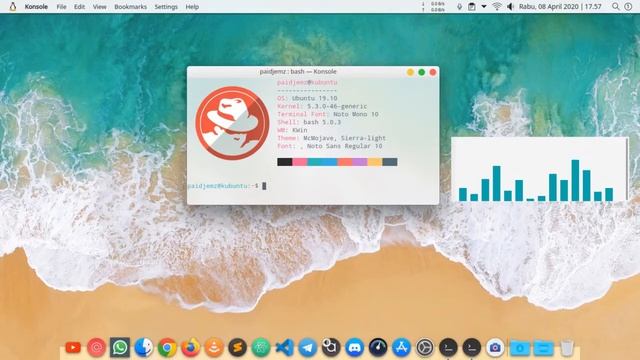The height and width of the screenshot is (360, 640).
Task: Open the dark two-circles app dock icon
Action: pos(331,347)
